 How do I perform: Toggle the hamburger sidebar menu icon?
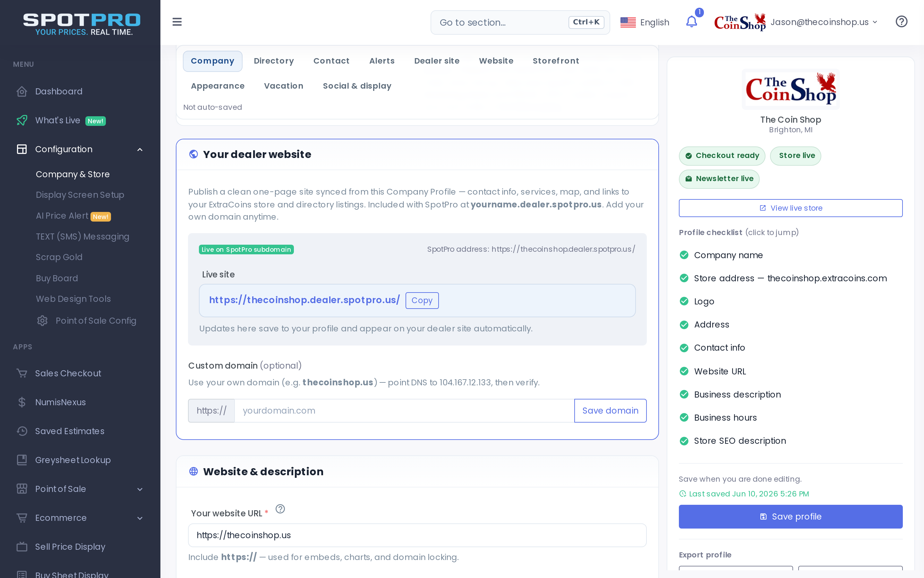point(177,22)
